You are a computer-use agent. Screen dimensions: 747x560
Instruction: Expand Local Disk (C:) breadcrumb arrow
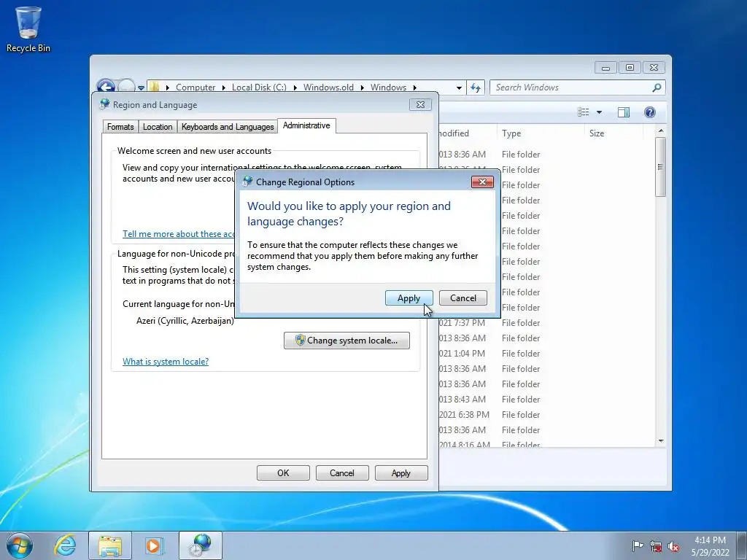pyautogui.click(x=295, y=87)
